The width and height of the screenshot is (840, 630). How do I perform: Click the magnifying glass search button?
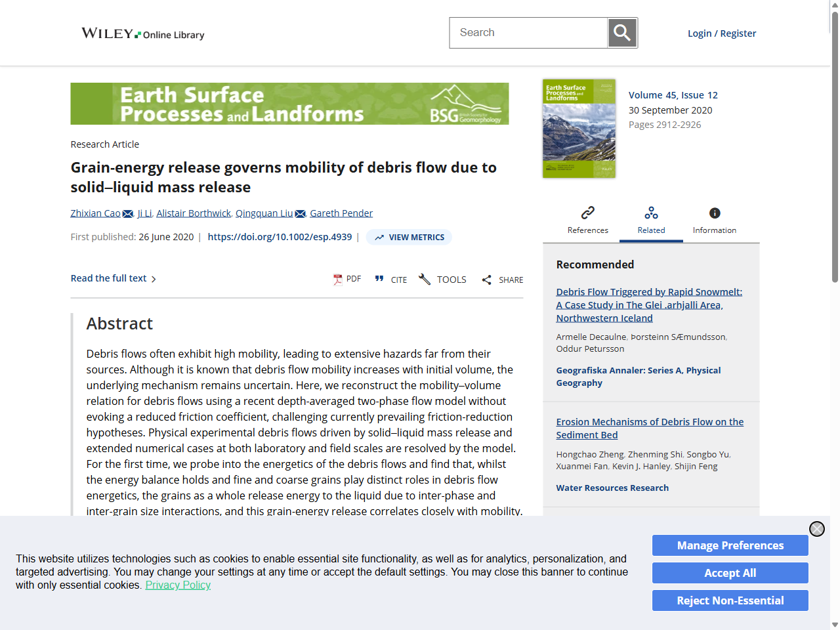(622, 33)
